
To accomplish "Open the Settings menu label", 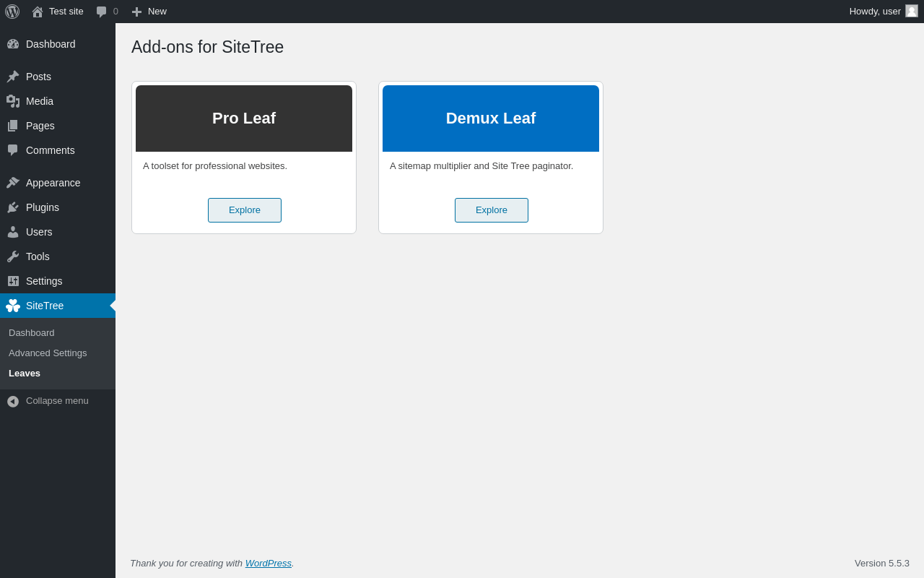I will click(44, 281).
